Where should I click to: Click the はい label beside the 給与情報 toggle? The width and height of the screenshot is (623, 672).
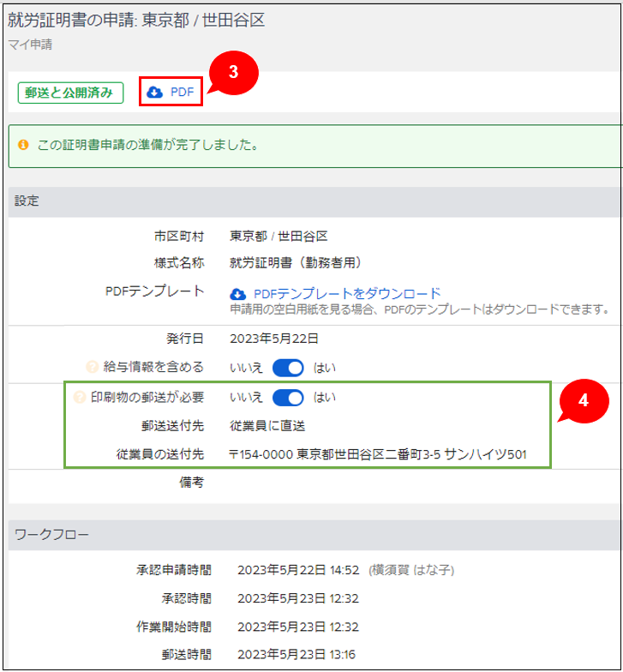point(324,368)
